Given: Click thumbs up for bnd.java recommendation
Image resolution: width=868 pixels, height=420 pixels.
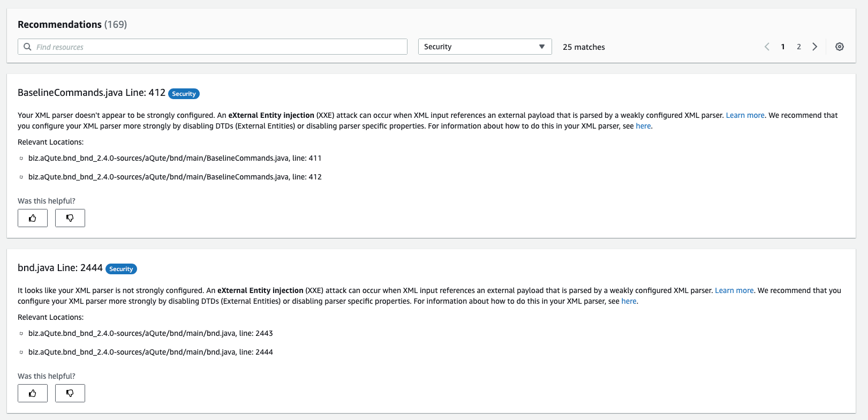Looking at the screenshot, I should (x=33, y=393).
